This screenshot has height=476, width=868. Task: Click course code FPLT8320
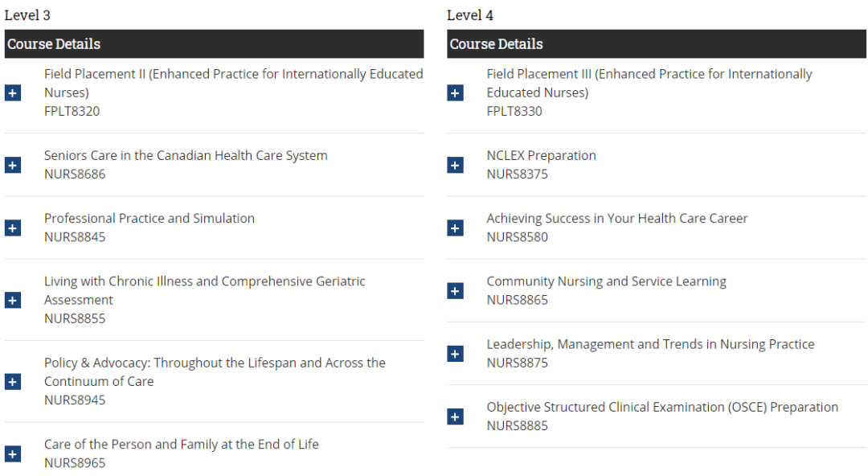pyautogui.click(x=72, y=111)
